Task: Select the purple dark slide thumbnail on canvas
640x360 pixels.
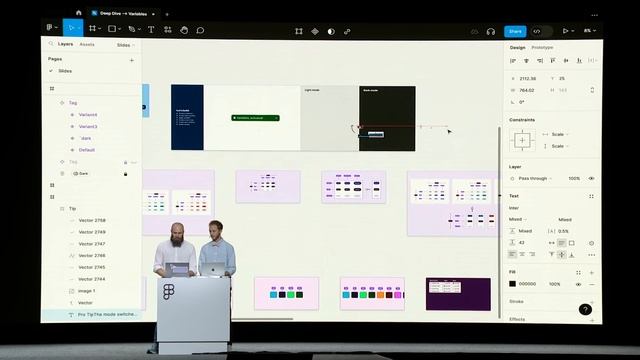Action: coord(458,294)
